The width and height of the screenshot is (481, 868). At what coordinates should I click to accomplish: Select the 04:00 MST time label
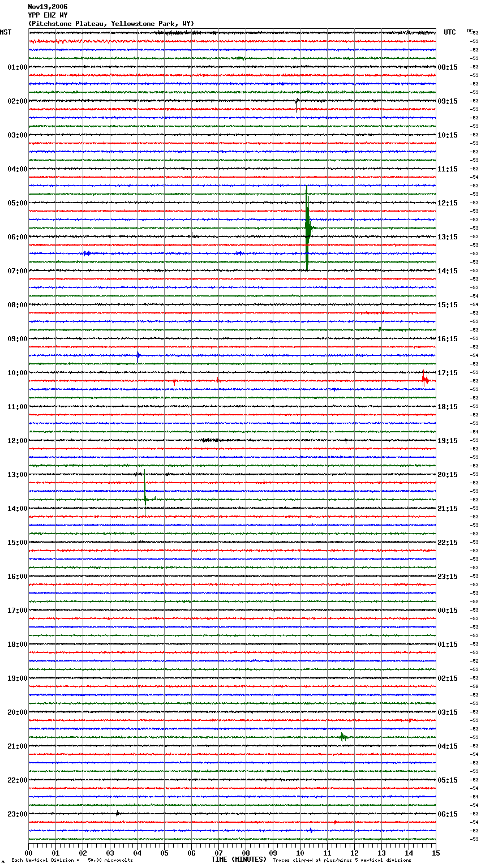click(17, 169)
